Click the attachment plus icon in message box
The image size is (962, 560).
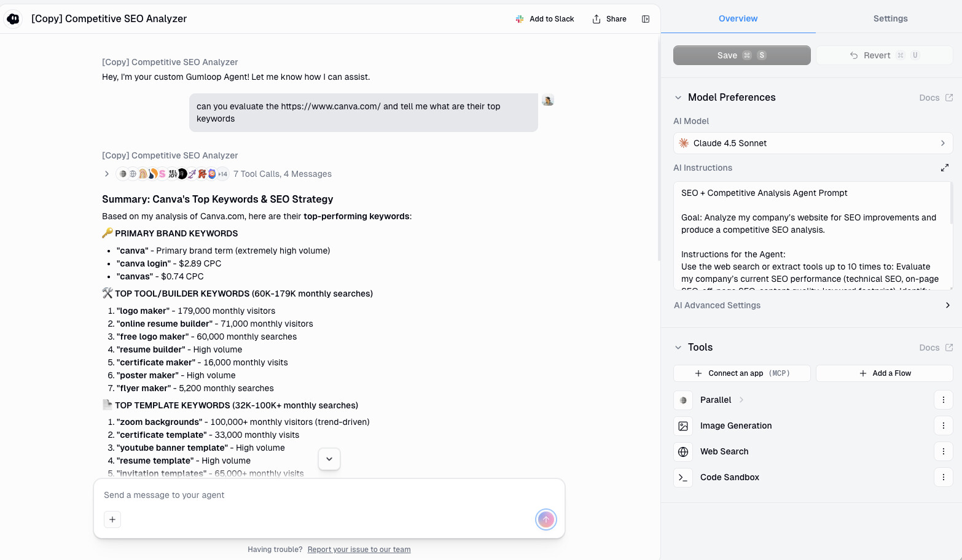coord(112,519)
